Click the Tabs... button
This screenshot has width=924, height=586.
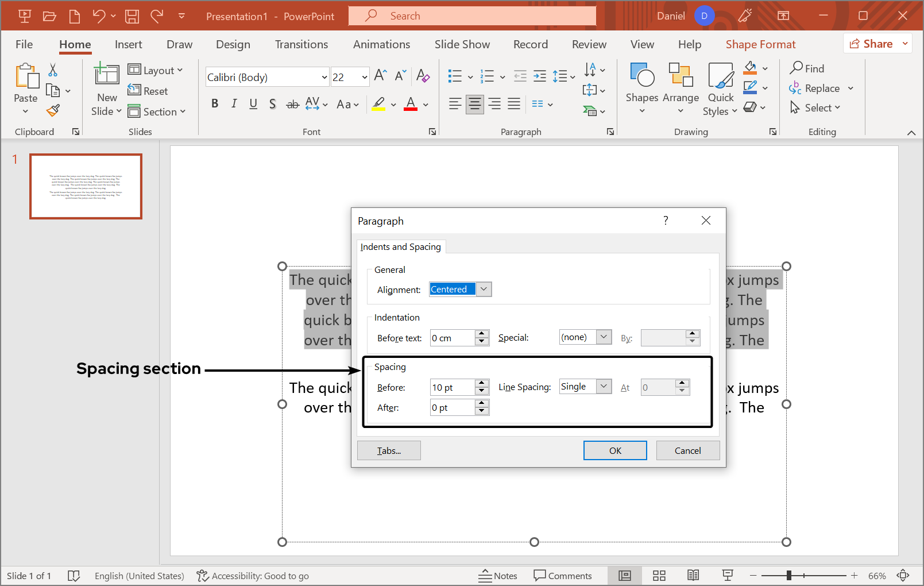(389, 451)
